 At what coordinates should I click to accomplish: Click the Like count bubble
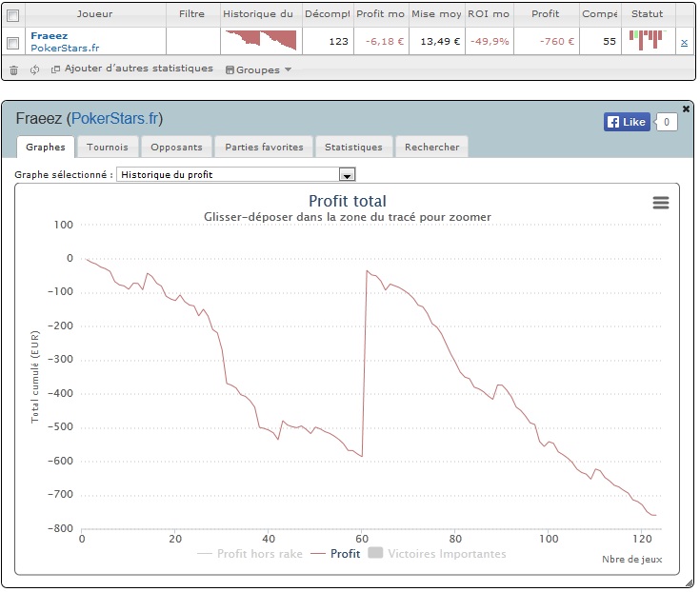click(x=667, y=122)
